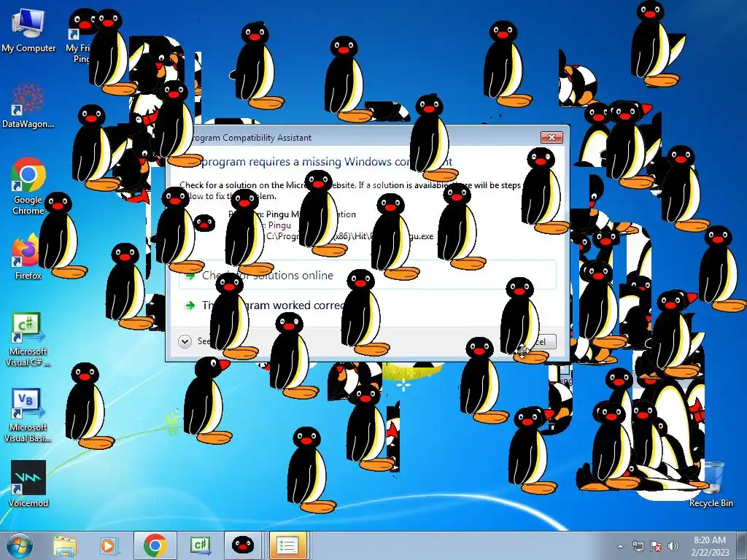Close the Program Compatibility Assistant dialog
The width and height of the screenshot is (747, 560).
pyautogui.click(x=551, y=137)
